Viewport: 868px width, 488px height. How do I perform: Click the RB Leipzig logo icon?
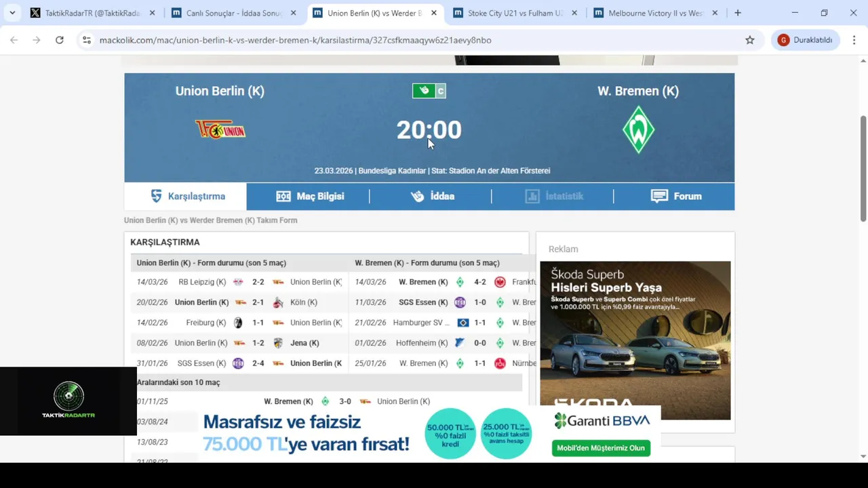238,282
